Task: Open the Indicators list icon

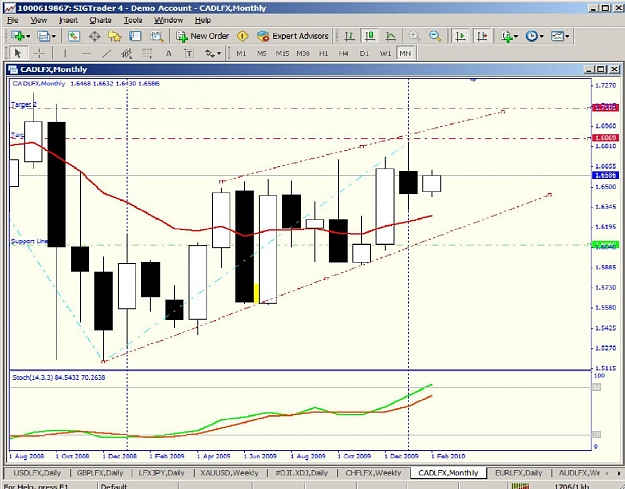Action: 507,36
